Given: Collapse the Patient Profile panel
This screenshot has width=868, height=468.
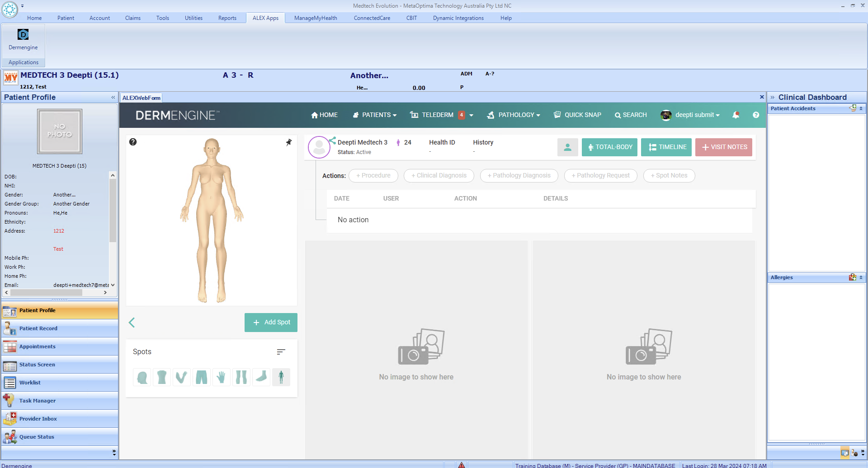Looking at the screenshot, I should click(113, 97).
